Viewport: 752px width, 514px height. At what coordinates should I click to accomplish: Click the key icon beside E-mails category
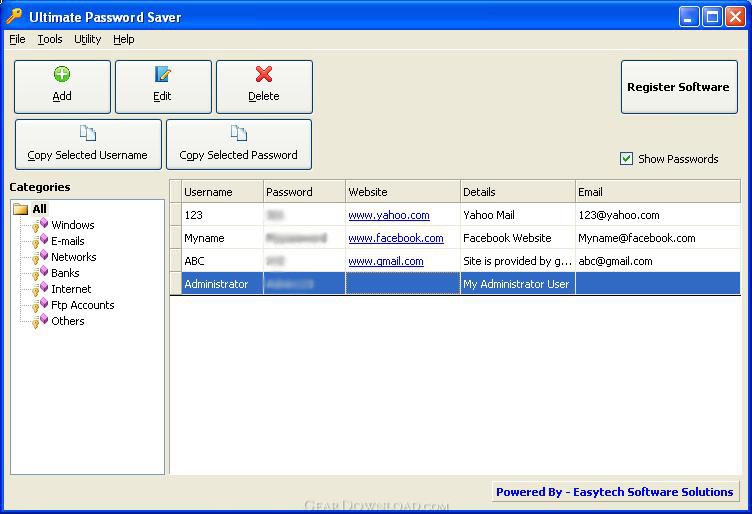[40, 241]
